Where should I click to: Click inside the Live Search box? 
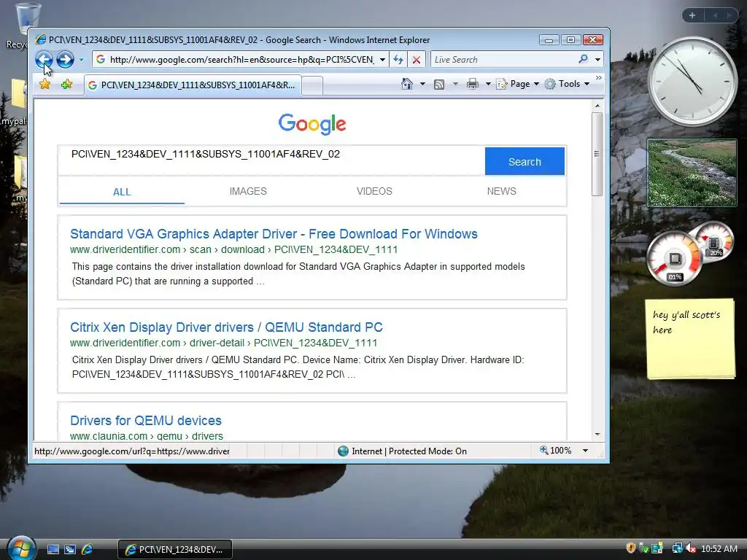pyautogui.click(x=504, y=60)
